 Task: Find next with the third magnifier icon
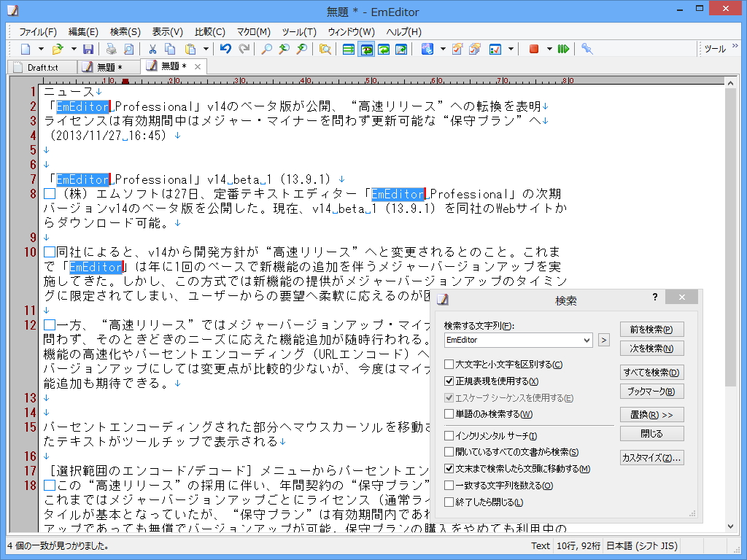click(x=302, y=49)
